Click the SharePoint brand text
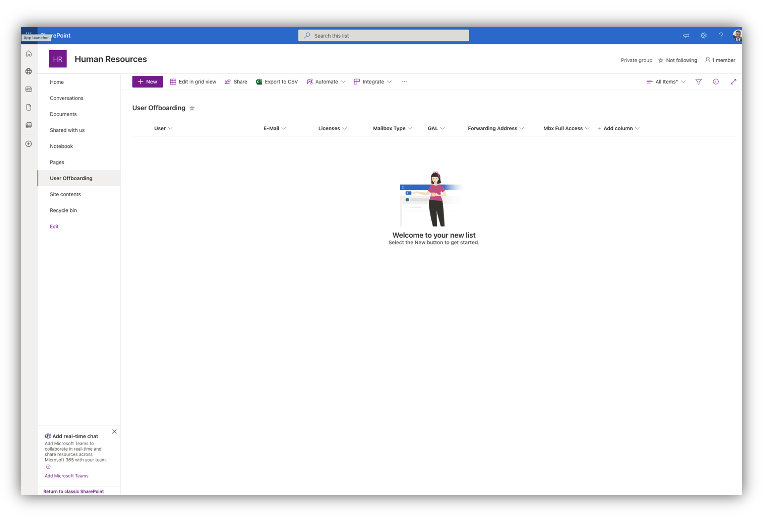This screenshot has height=525, width=772. (x=56, y=35)
